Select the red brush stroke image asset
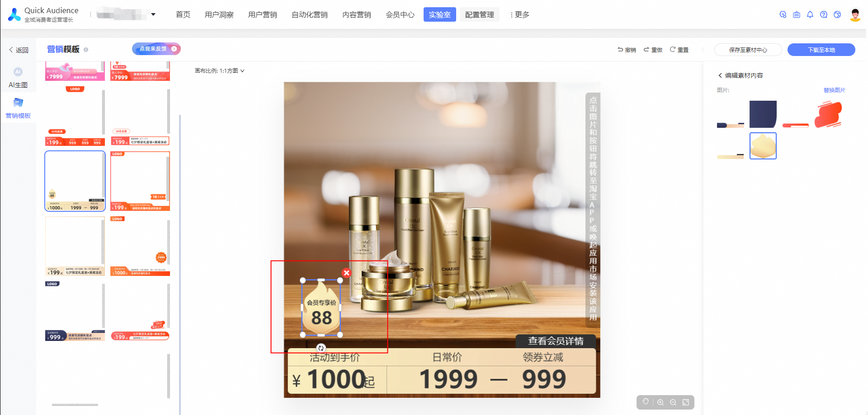This screenshot has width=868, height=415. point(828,115)
